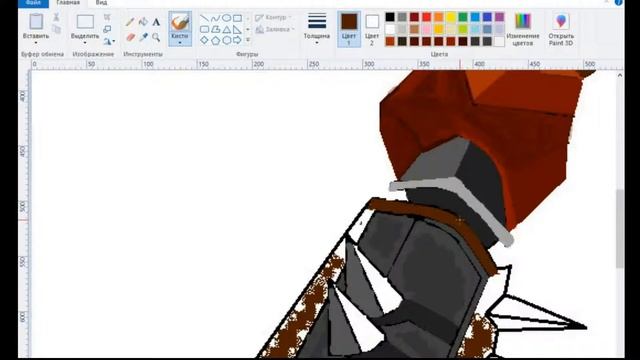Open the Контур outline dropdown
The image size is (640, 360).
(273, 18)
